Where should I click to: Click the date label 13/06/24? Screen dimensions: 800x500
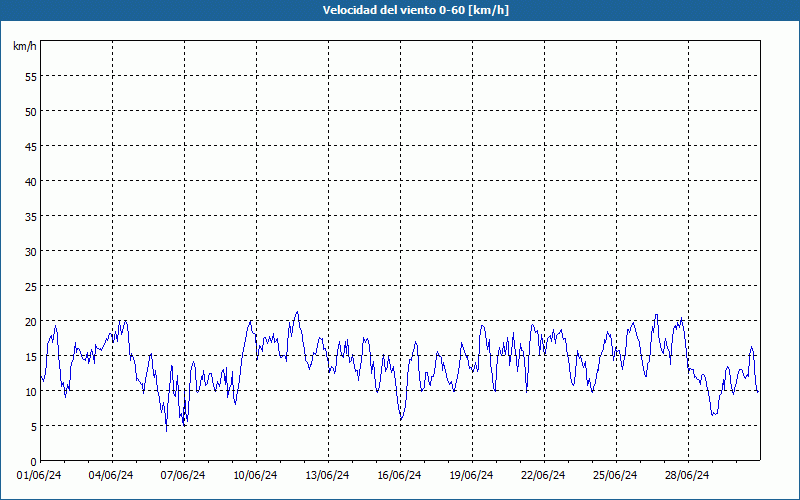(327, 475)
